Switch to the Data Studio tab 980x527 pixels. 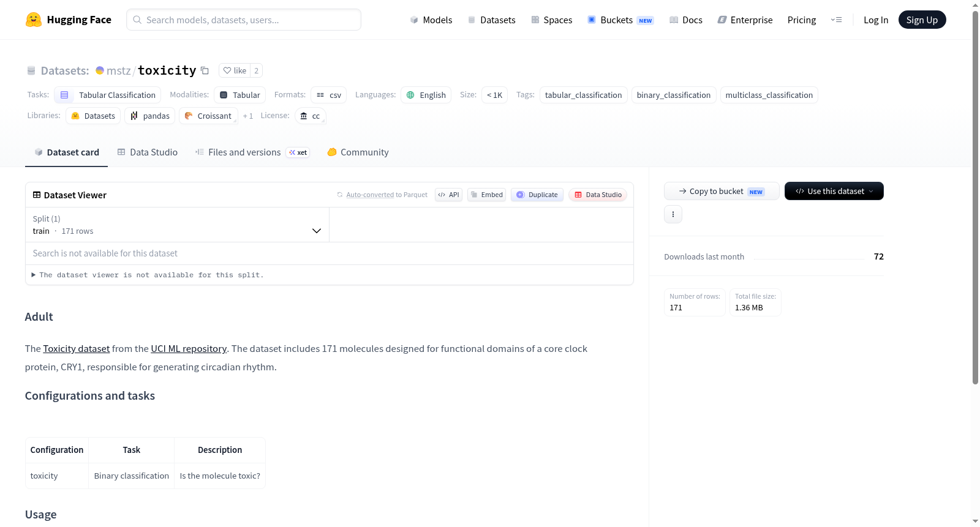pyautogui.click(x=147, y=152)
